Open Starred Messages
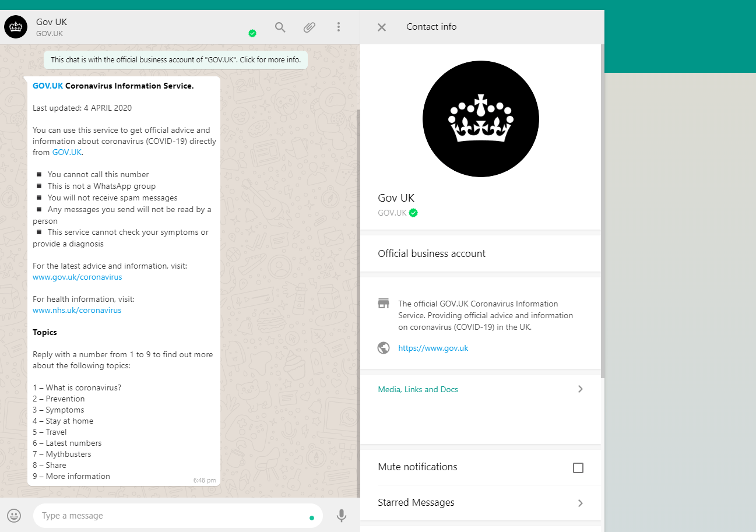Image resolution: width=756 pixels, height=532 pixels. (416, 502)
